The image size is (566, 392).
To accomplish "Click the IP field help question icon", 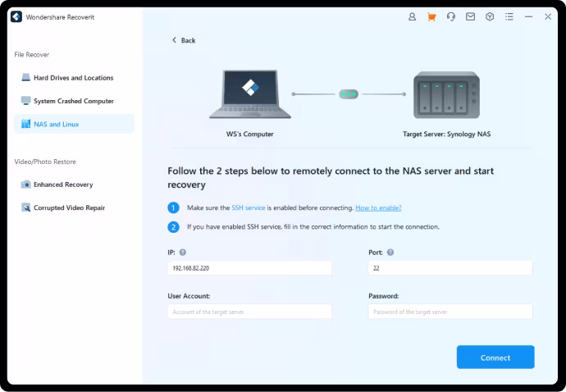I will [x=183, y=253].
